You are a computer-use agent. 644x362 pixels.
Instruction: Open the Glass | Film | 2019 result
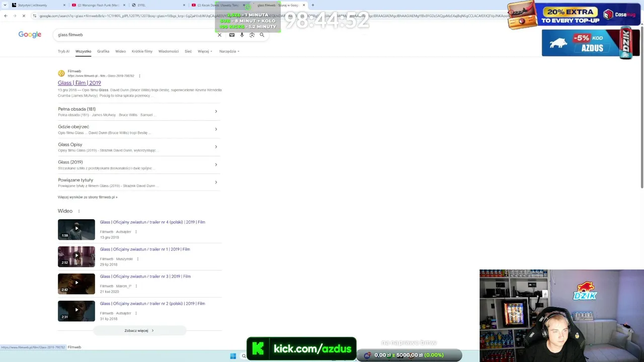pyautogui.click(x=79, y=83)
